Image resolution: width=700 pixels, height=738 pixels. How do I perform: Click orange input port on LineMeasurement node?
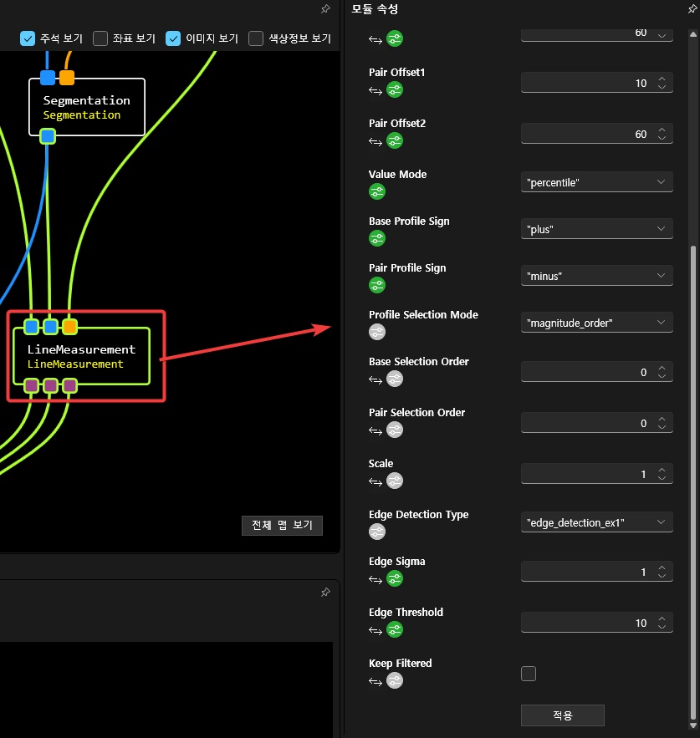point(70,327)
